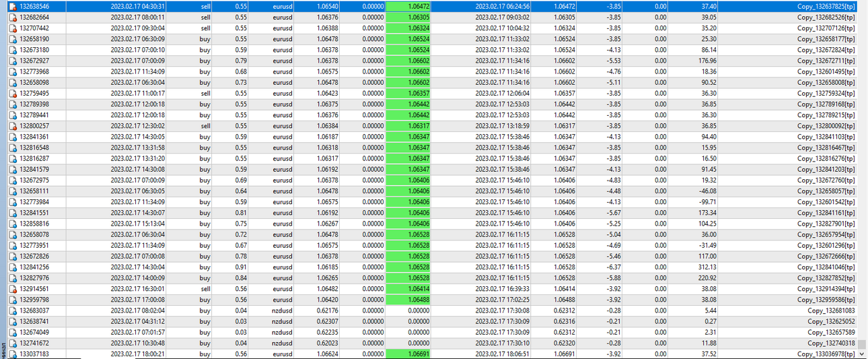868x359 pixels.
Task: Click the lot size 0.91
Action: [x=242, y=267]
